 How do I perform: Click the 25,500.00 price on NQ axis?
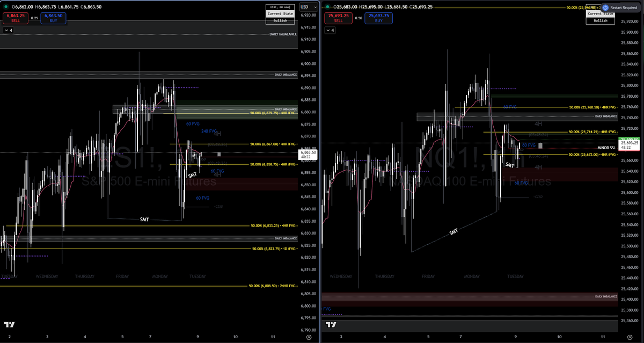coord(630,246)
